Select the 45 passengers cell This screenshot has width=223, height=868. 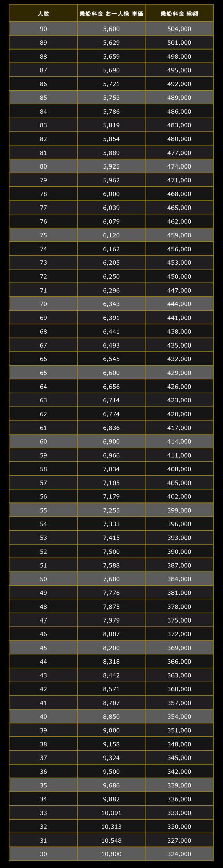click(43, 648)
